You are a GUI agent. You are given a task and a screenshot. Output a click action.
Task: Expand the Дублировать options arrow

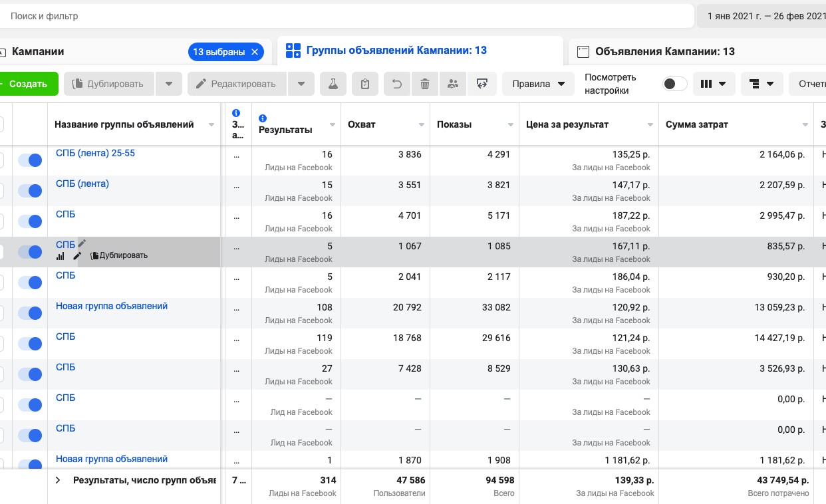click(169, 84)
